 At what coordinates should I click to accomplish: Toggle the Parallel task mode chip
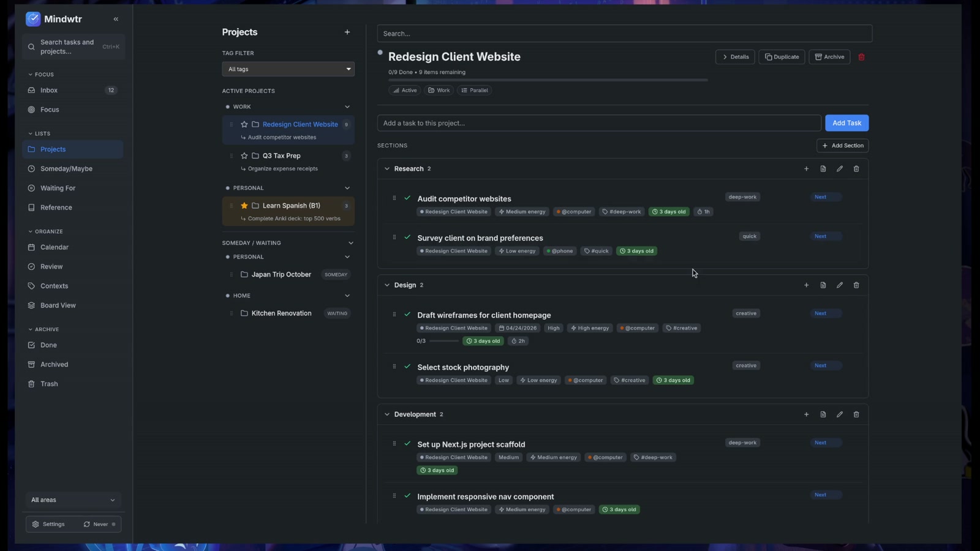[475, 90]
